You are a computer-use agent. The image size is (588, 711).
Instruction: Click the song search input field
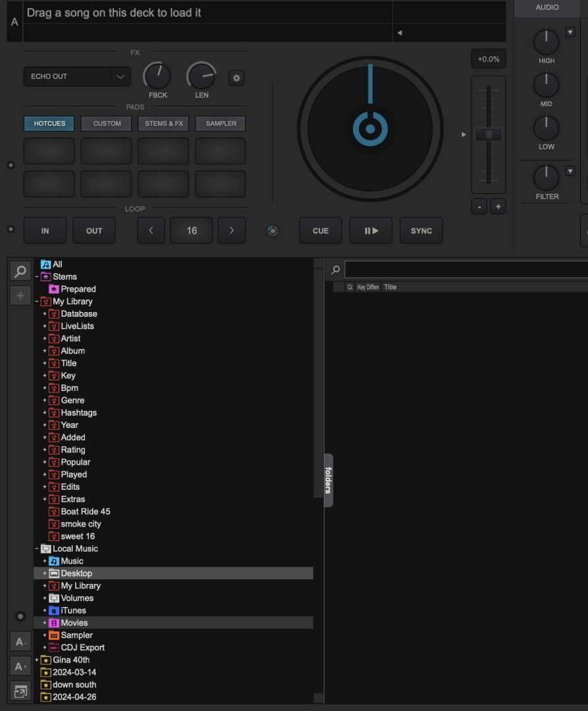465,269
